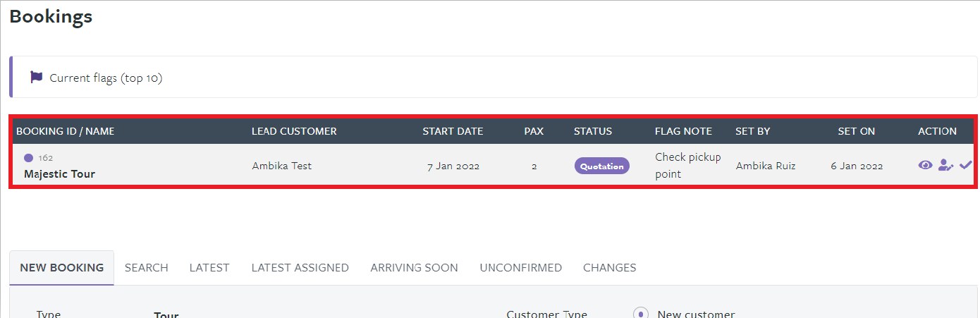Switch to the SEARCH tab

[x=147, y=268]
